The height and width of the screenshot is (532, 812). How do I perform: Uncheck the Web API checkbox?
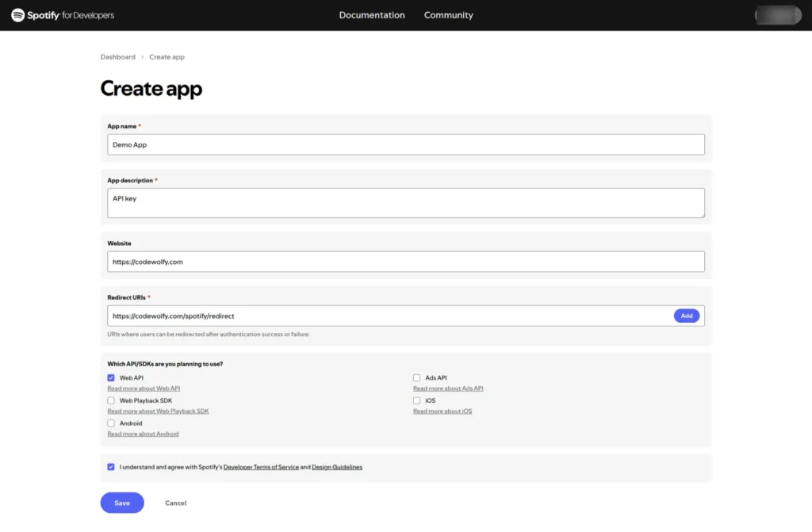pos(111,377)
